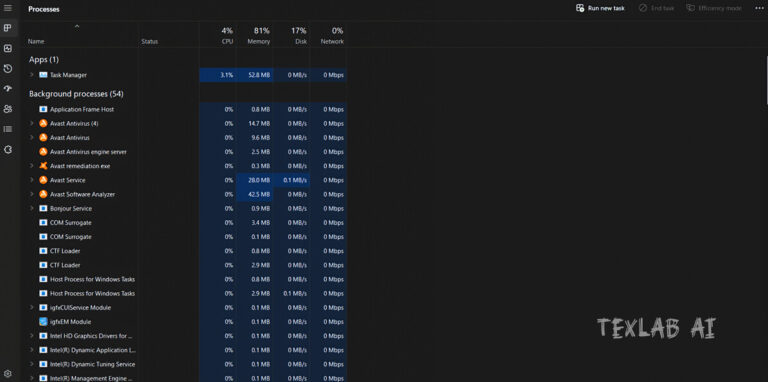The height and width of the screenshot is (382, 768).
Task: Open Startup apps from sidebar
Action: [7, 89]
